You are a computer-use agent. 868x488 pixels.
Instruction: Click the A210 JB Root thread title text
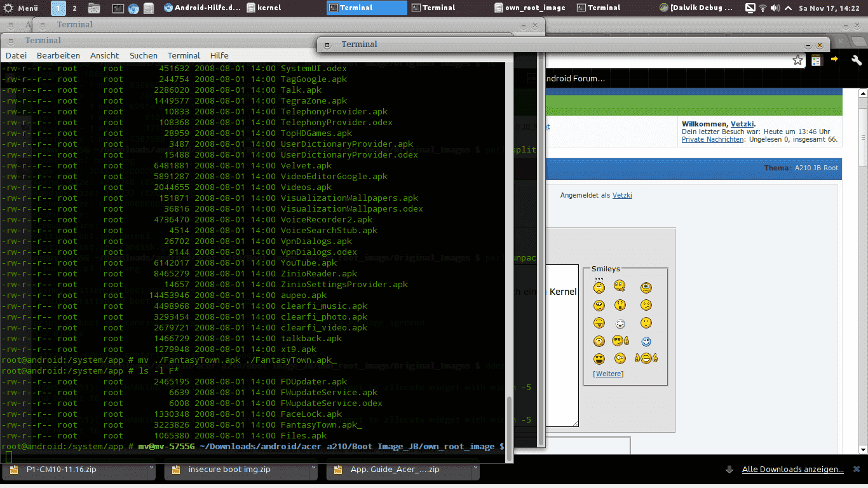point(817,168)
